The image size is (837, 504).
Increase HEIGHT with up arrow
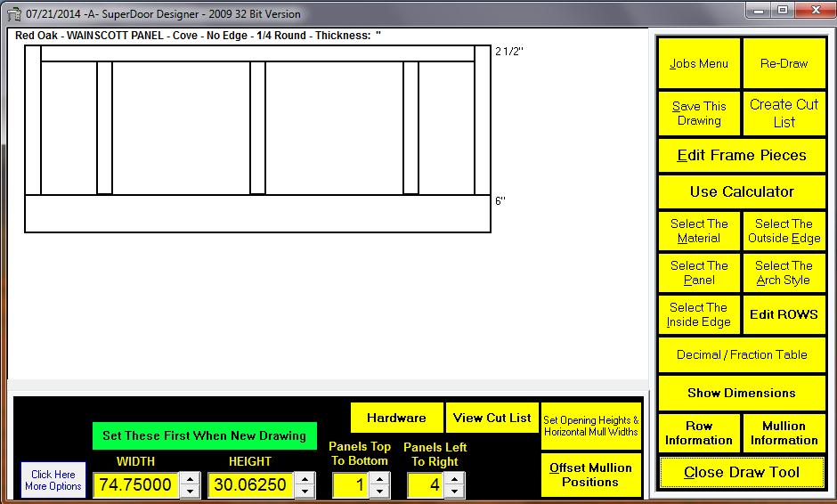point(305,478)
